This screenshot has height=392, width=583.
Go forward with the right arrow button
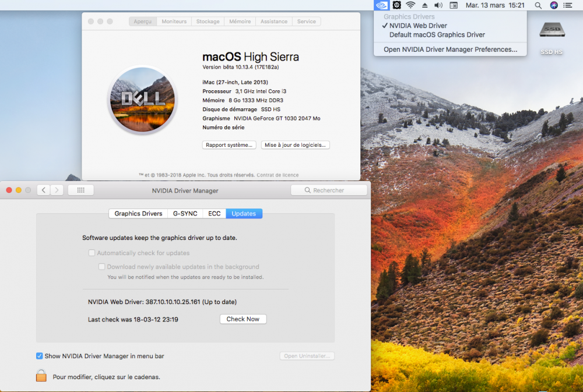click(57, 190)
